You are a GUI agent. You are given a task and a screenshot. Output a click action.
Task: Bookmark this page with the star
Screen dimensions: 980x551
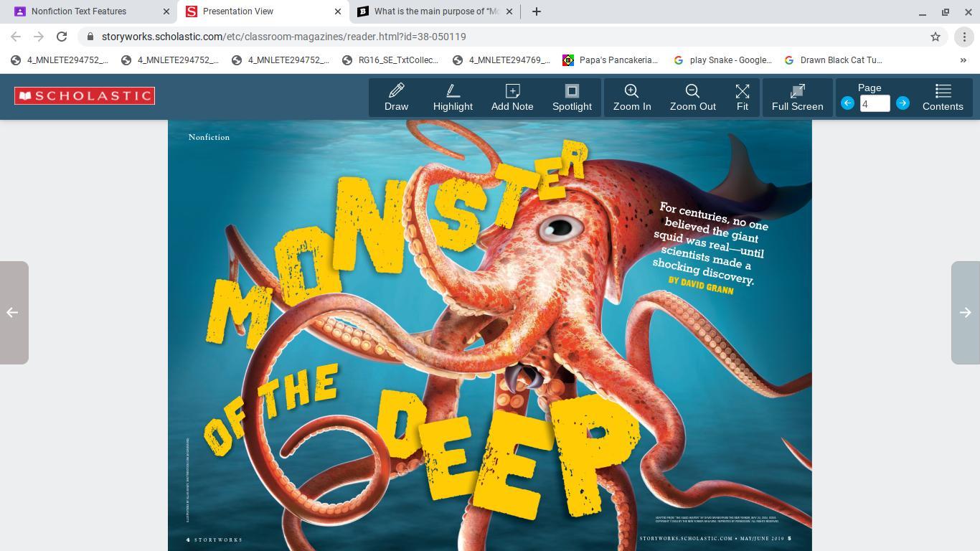[x=936, y=37]
